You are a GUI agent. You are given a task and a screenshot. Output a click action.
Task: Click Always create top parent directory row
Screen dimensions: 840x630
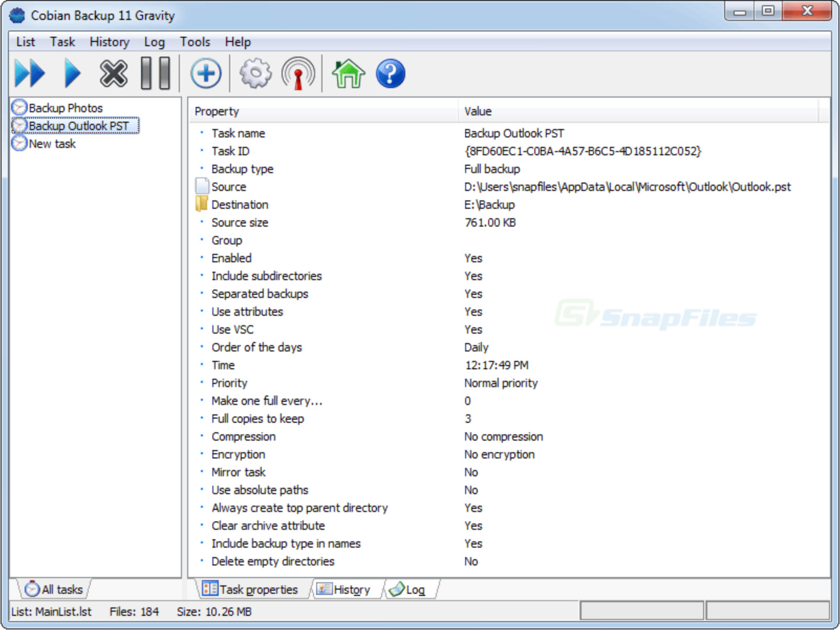[299, 508]
